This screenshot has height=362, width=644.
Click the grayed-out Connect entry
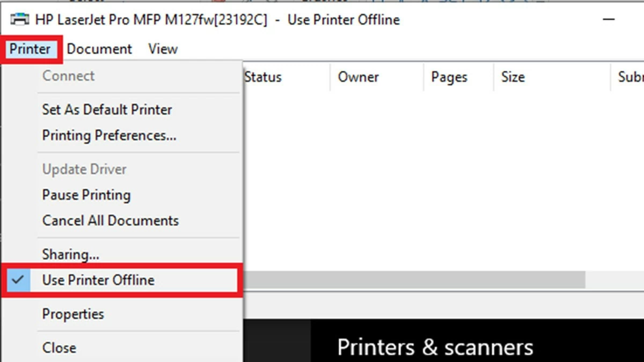(68, 76)
